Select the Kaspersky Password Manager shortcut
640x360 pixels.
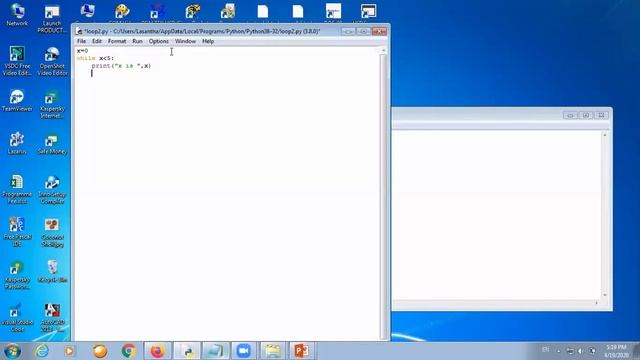17,275
